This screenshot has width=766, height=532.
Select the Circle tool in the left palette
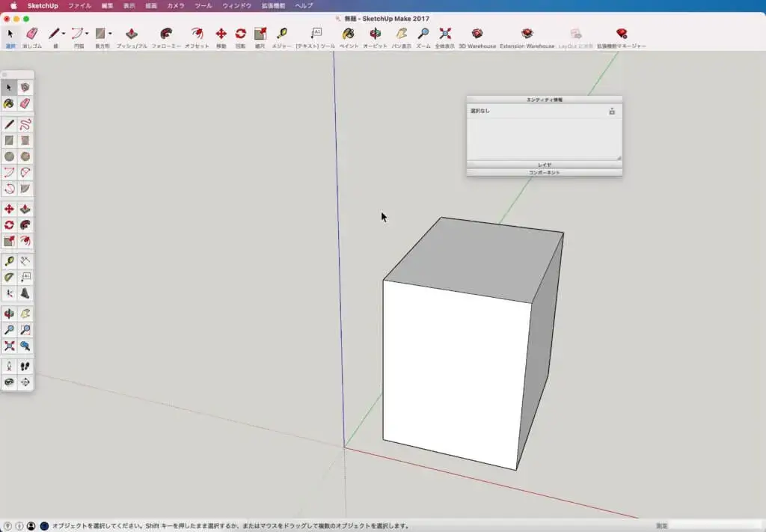click(x=9, y=156)
